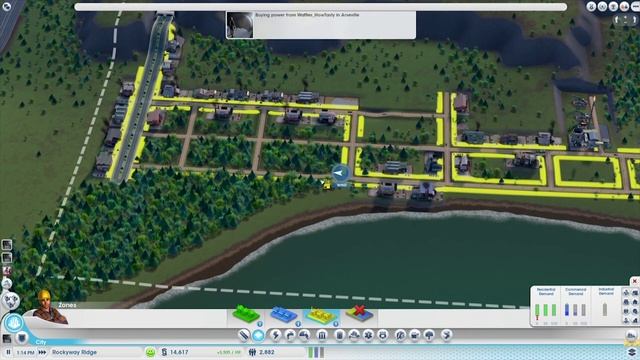Choose the blue Commercial zone type
The width and height of the screenshot is (640, 360).
283,314
